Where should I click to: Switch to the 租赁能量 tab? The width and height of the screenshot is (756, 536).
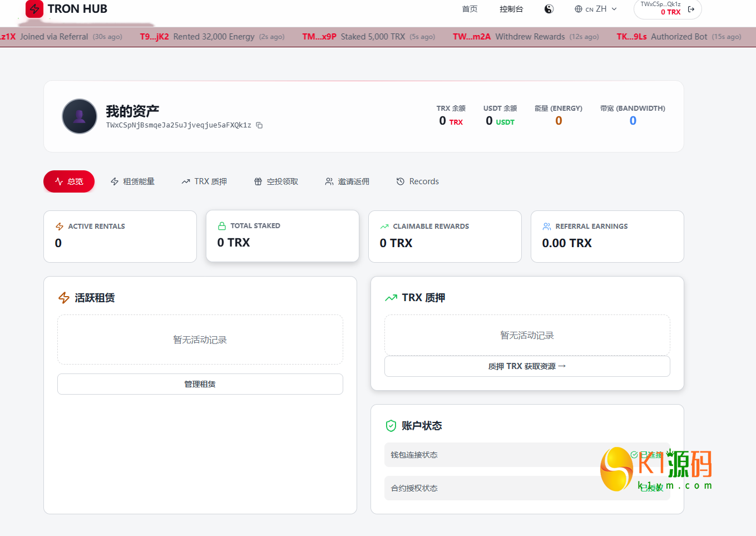132,181
